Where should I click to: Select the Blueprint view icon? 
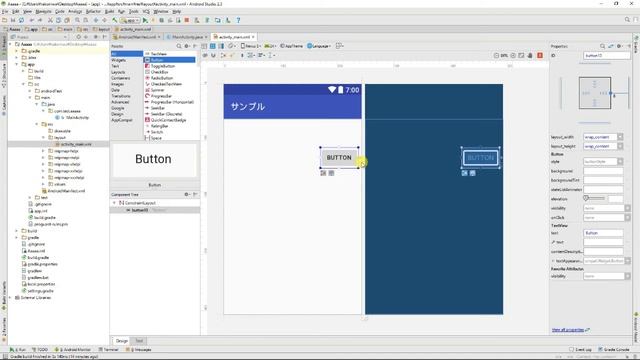click(212, 46)
